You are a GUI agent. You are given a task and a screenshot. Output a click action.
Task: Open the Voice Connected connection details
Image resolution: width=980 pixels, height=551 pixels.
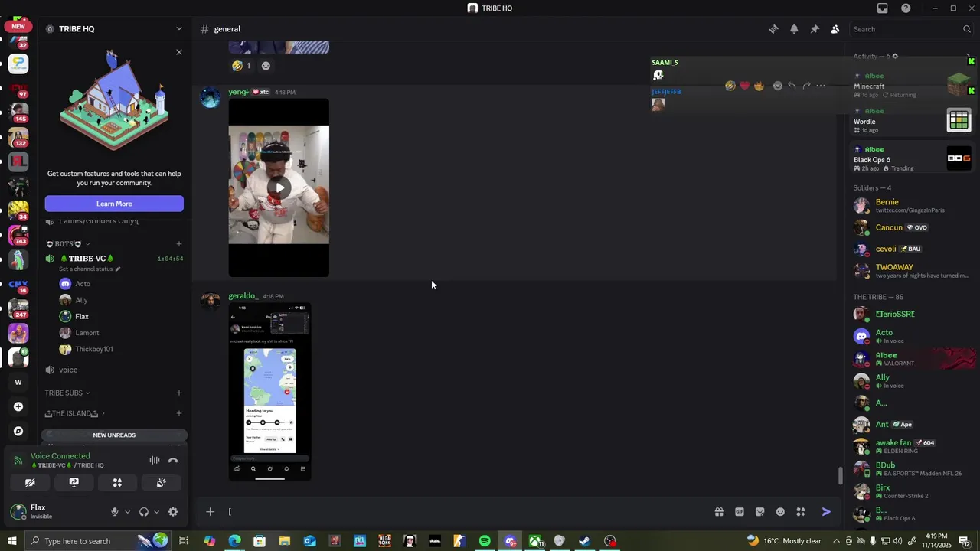[x=60, y=456]
